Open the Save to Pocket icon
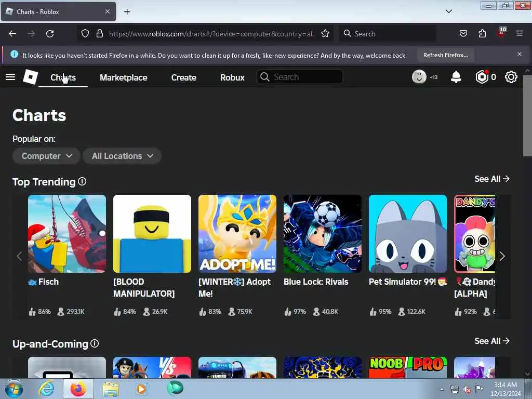The width and height of the screenshot is (532, 399). click(463, 34)
